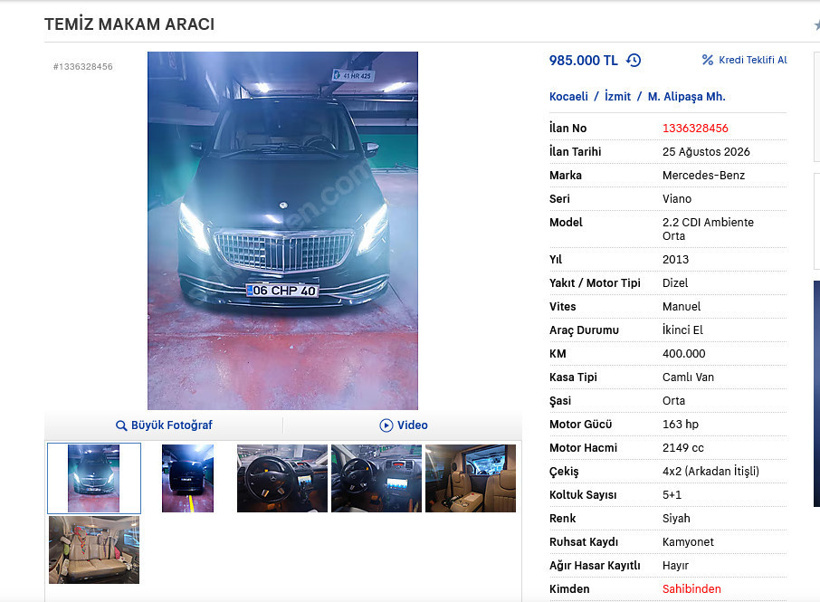820x602 pixels.
Task: Click the 2.2 CDI Ambiente Orta model value
Action: (708, 229)
